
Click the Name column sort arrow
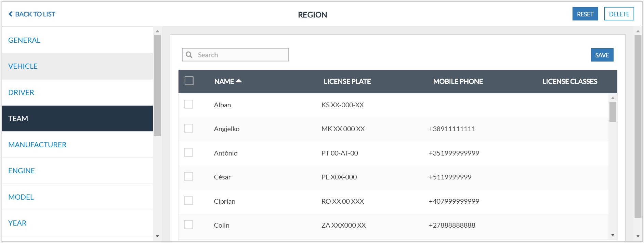coord(239,81)
